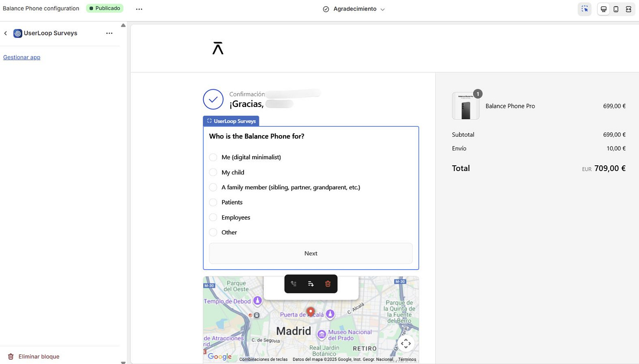639x364 pixels.
Task: Click "Balance Phone Pro" product name
Action: 510,106
